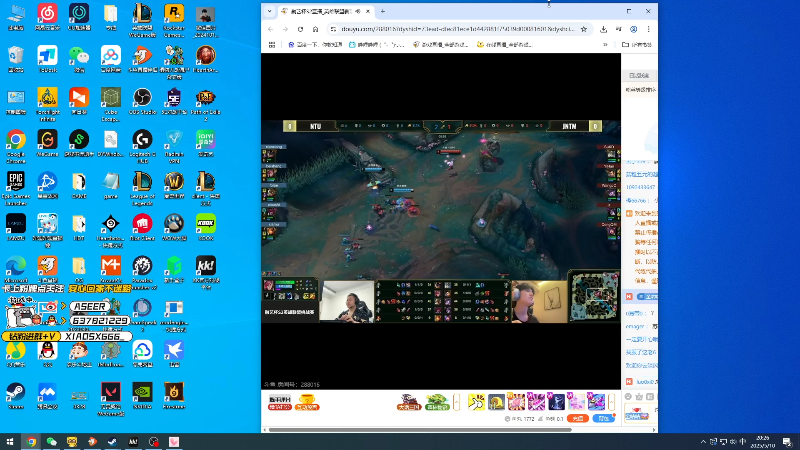Open the Xunlei bird desktop icon
Viewport: 800px width, 450px height.
[x=174, y=354]
